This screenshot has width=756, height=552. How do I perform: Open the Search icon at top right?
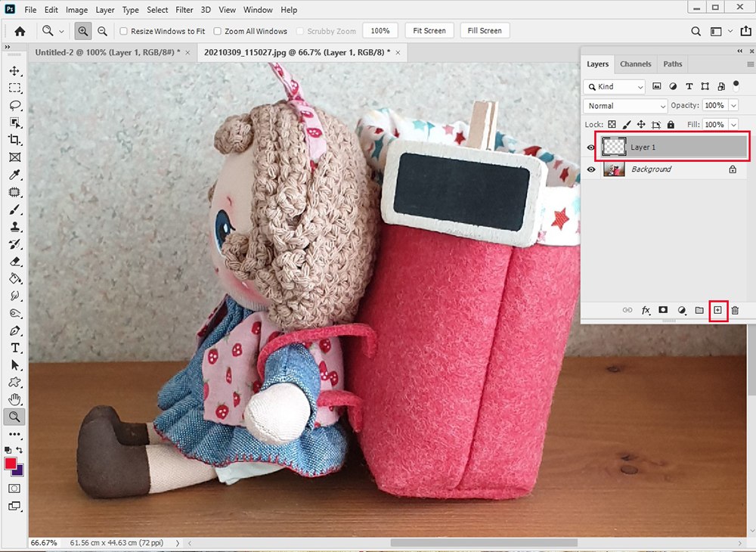point(696,31)
